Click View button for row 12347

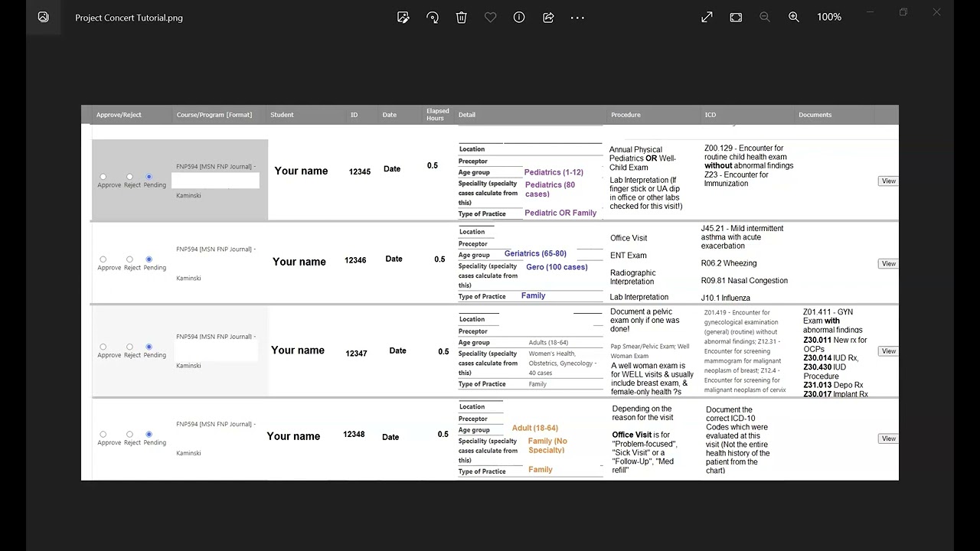[x=888, y=351]
